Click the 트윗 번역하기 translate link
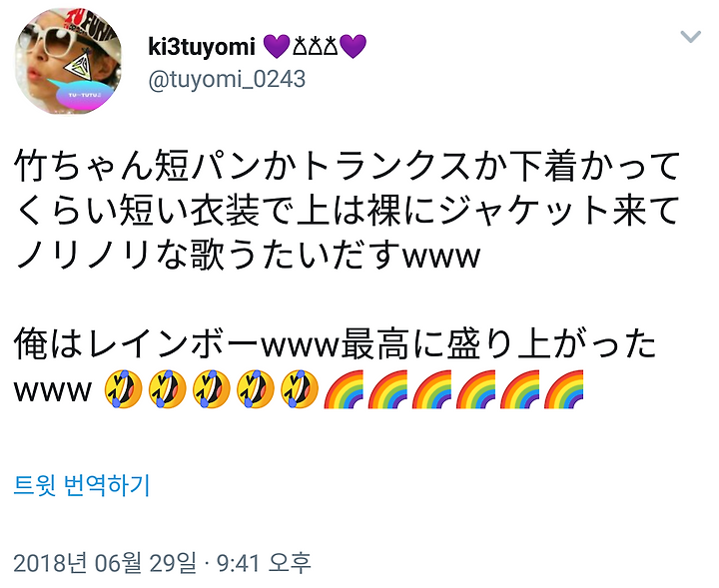719x588 pixels. point(82,485)
